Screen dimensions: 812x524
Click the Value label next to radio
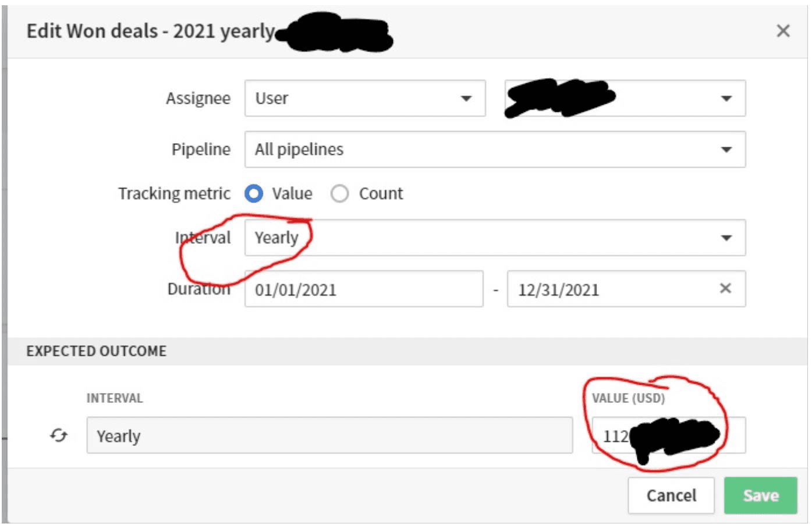coord(292,193)
